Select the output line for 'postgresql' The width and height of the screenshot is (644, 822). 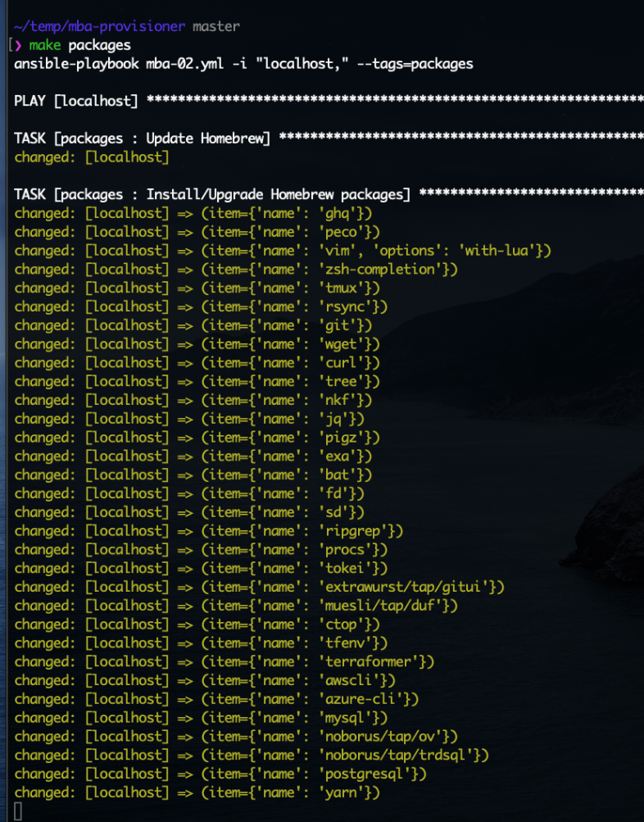click(220, 774)
